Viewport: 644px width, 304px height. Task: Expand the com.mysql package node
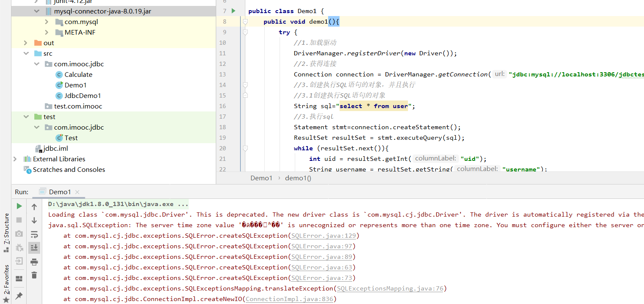[47, 22]
